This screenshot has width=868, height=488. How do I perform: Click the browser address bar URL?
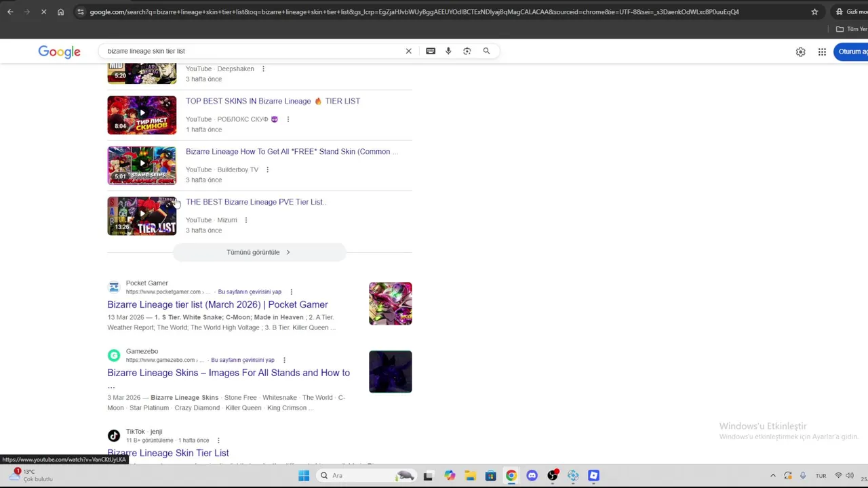pos(414,12)
